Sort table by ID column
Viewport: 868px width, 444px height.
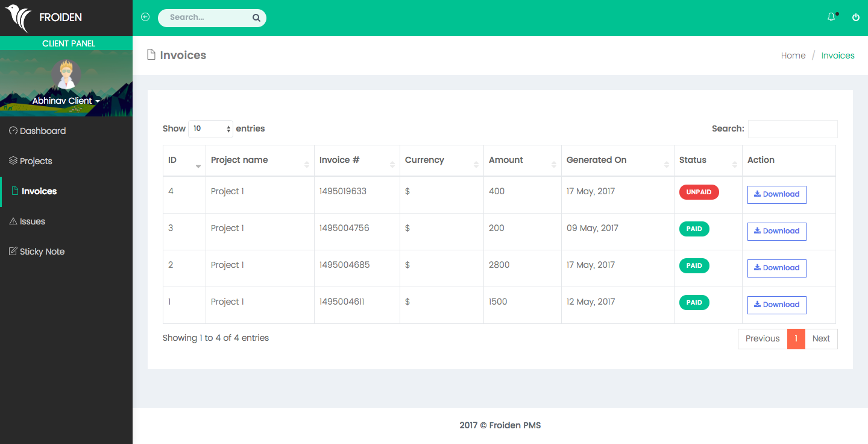click(x=184, y=160)
